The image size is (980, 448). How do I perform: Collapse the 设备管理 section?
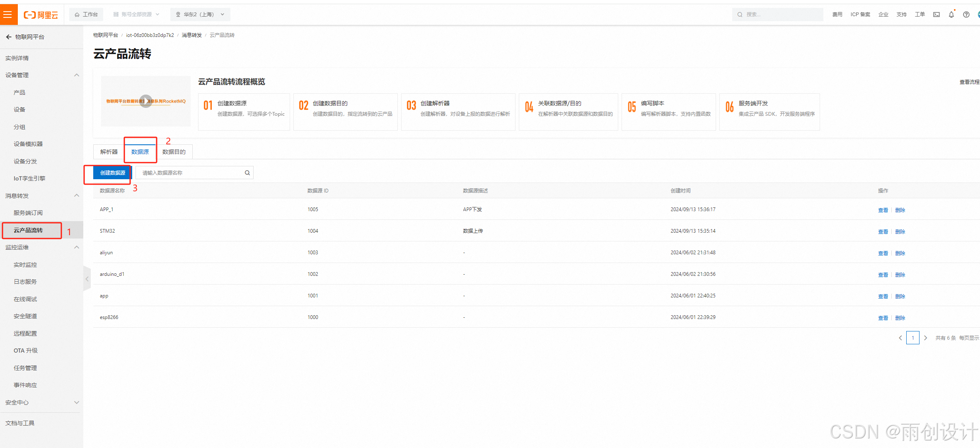pyautogui.click(x=77, y=75)
